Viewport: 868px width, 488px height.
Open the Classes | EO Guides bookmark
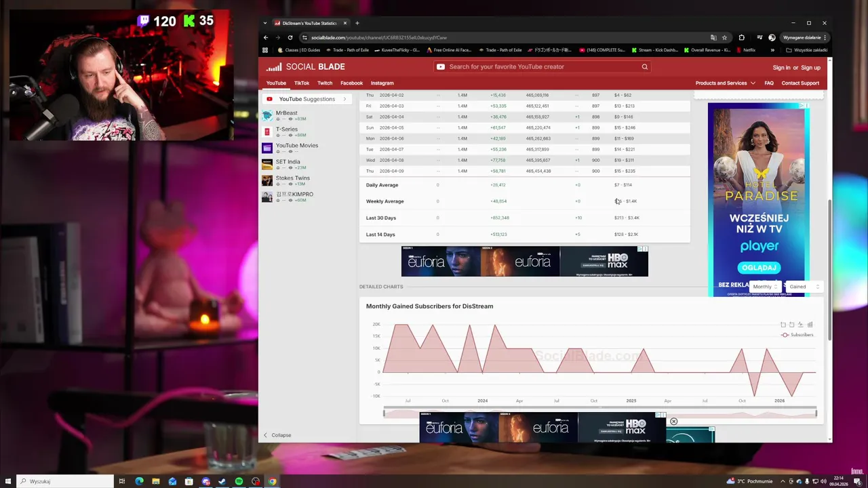(299, 49)
